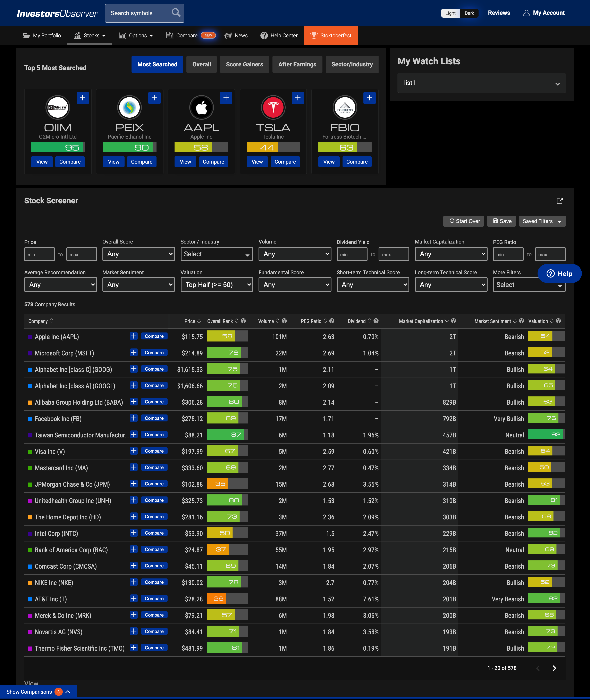Open the My Account user icon
Screen dimensions: 590x700
click(x=526, y=13)
